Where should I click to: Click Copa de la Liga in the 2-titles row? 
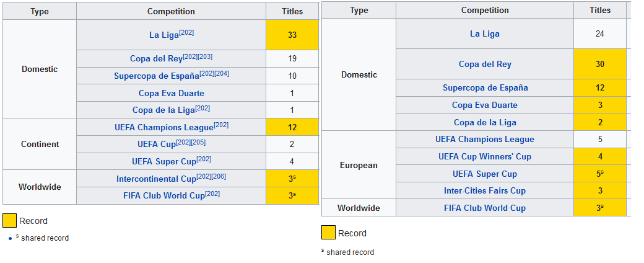point(484,122)
